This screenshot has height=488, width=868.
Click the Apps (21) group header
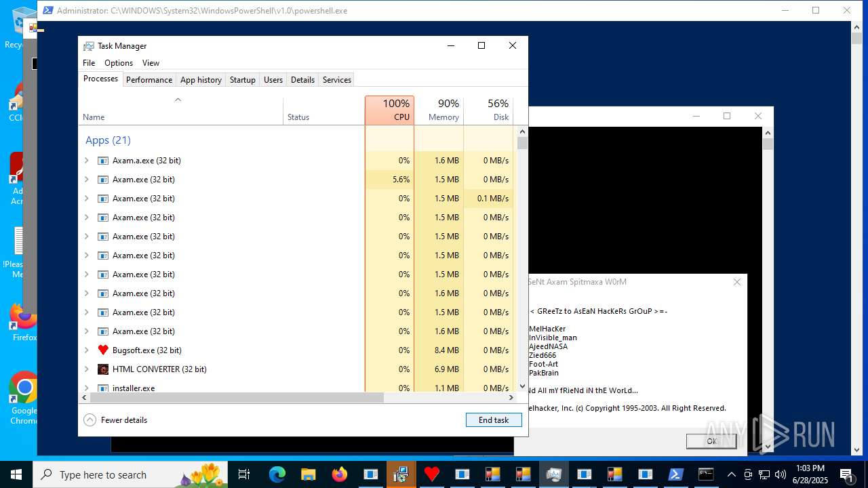(108, 140)
